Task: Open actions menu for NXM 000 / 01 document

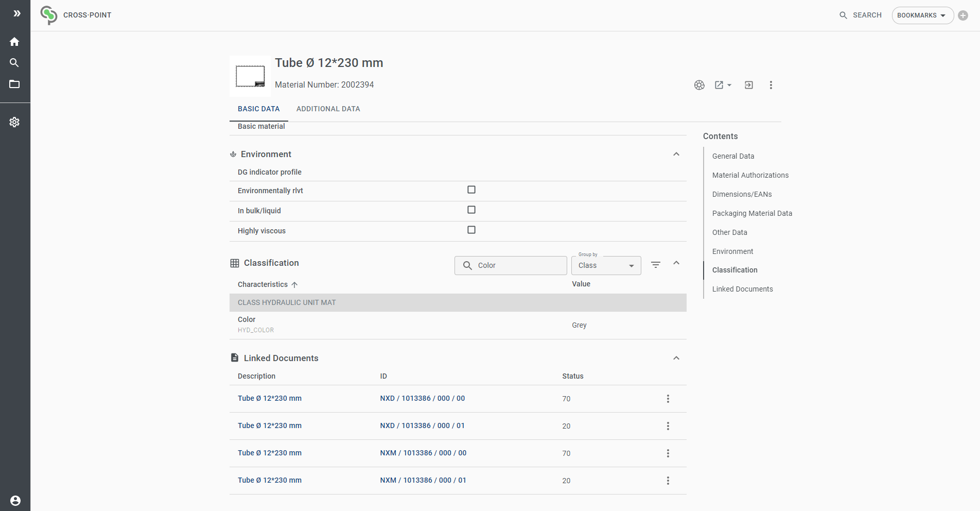Action: point(668,481)
